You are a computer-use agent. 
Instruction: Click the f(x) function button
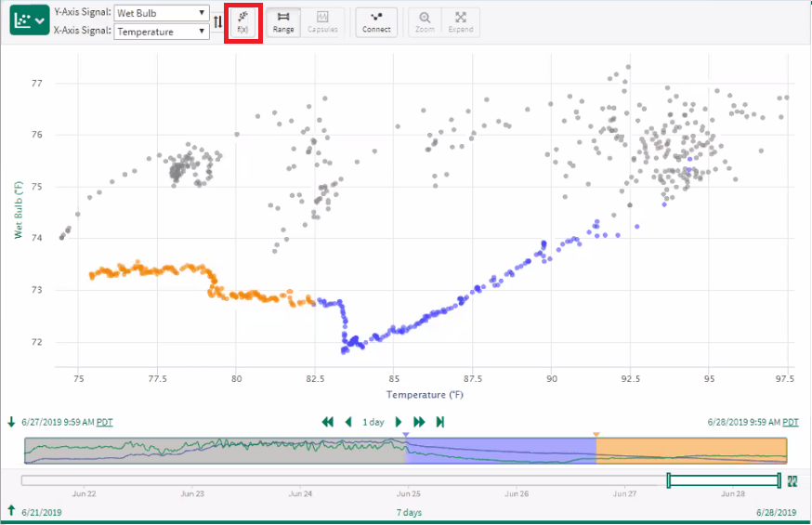click(x=242, y=22)
